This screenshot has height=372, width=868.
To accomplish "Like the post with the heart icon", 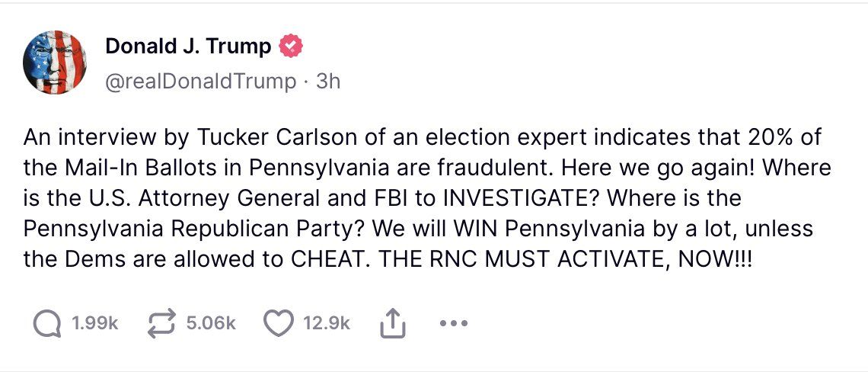I will pyautogui.click(x=279, y=324).
